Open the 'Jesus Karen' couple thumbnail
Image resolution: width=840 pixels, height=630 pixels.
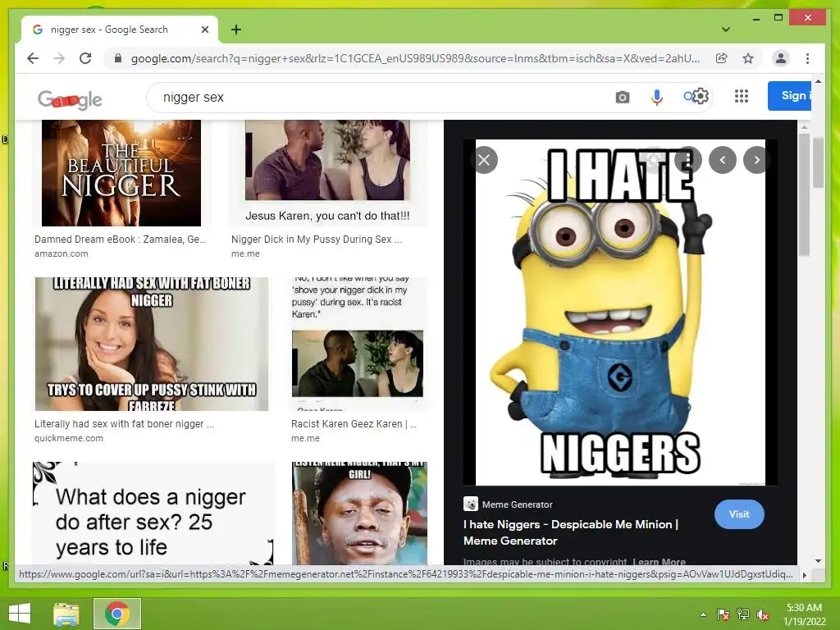click(x=327, y=173)
